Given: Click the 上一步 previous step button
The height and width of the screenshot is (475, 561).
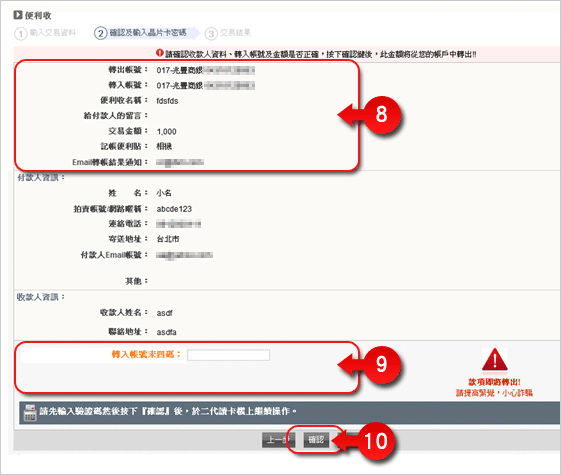Looking at the screenshot, I should [278, 439].
